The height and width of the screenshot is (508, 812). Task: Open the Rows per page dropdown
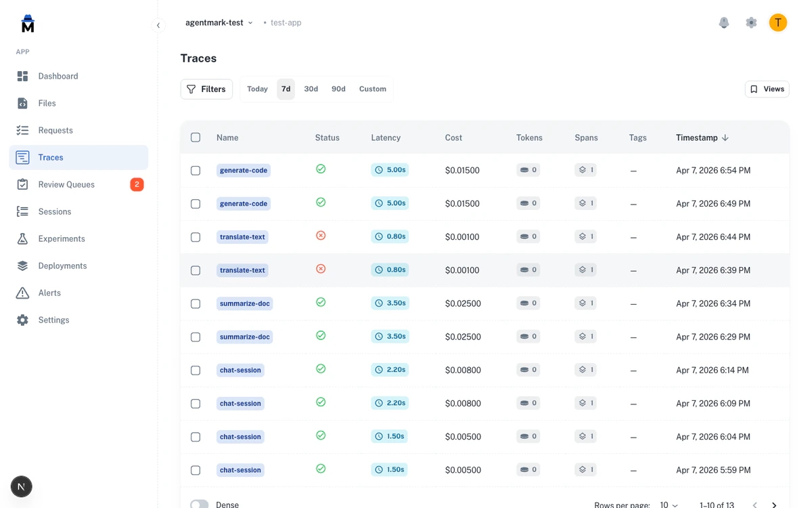[667, 505]
